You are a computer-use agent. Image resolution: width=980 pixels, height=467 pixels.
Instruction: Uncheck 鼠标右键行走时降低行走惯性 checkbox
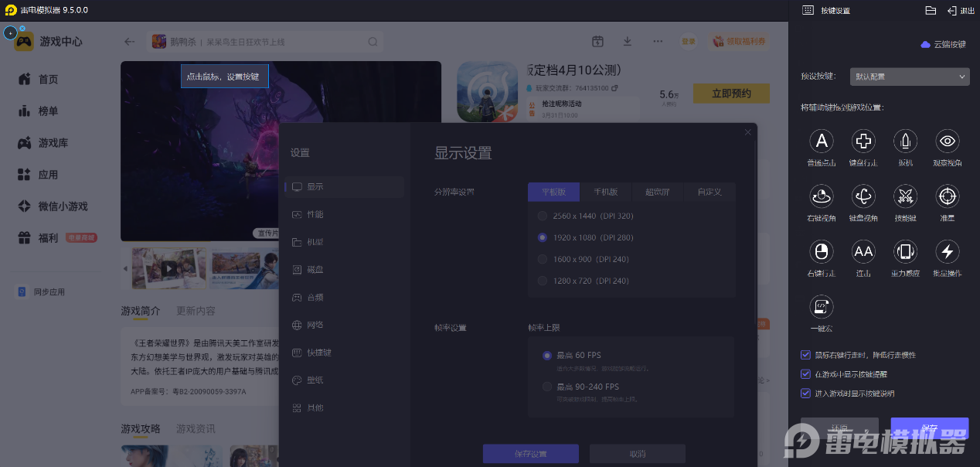[806, 355]
